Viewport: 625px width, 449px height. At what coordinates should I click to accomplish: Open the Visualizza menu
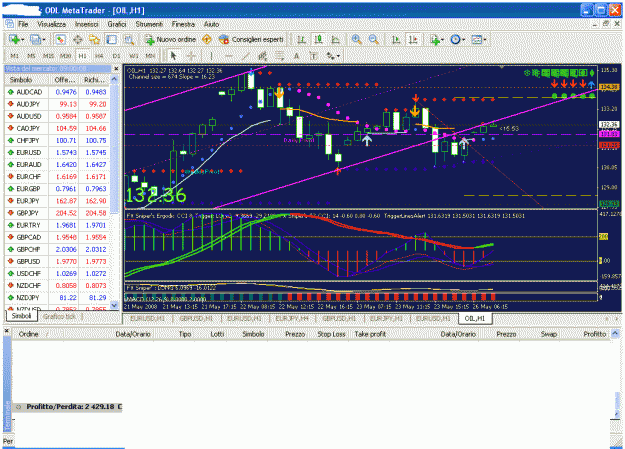pos(52,24)
